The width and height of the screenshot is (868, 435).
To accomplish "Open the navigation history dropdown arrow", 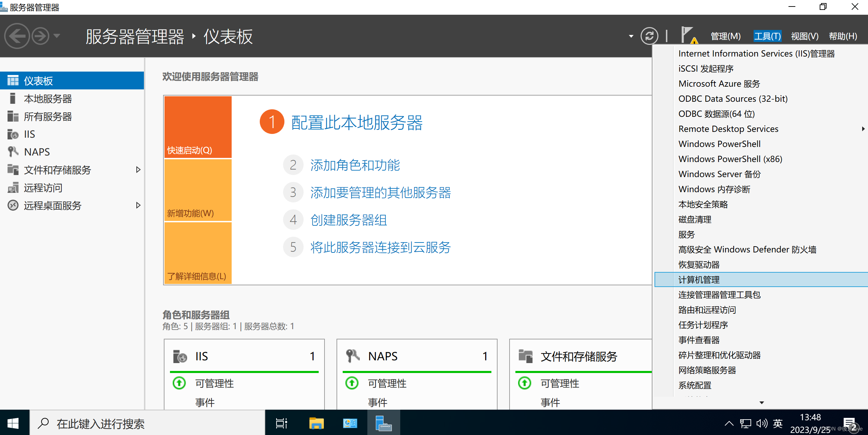I will coord(57,36).
